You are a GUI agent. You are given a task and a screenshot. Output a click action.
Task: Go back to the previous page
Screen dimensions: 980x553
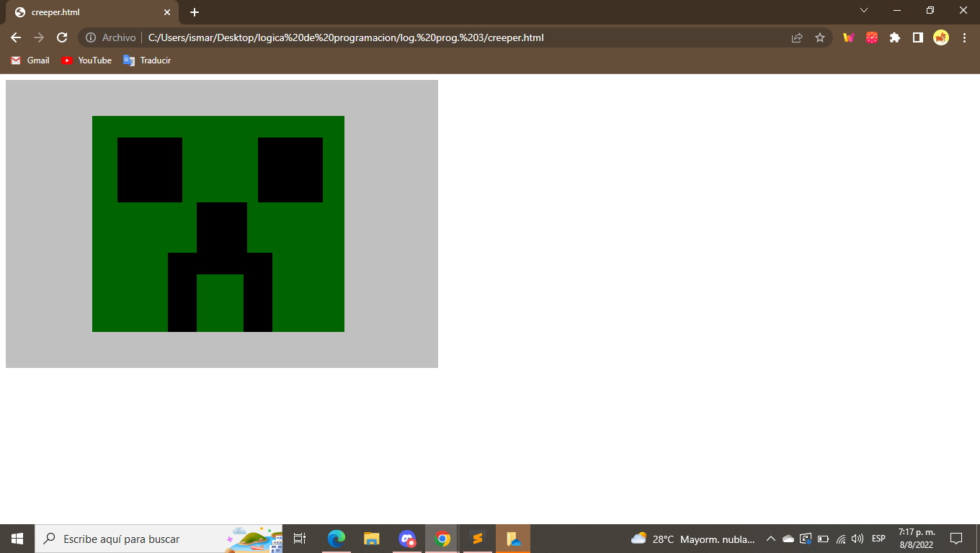click(16, 37)
